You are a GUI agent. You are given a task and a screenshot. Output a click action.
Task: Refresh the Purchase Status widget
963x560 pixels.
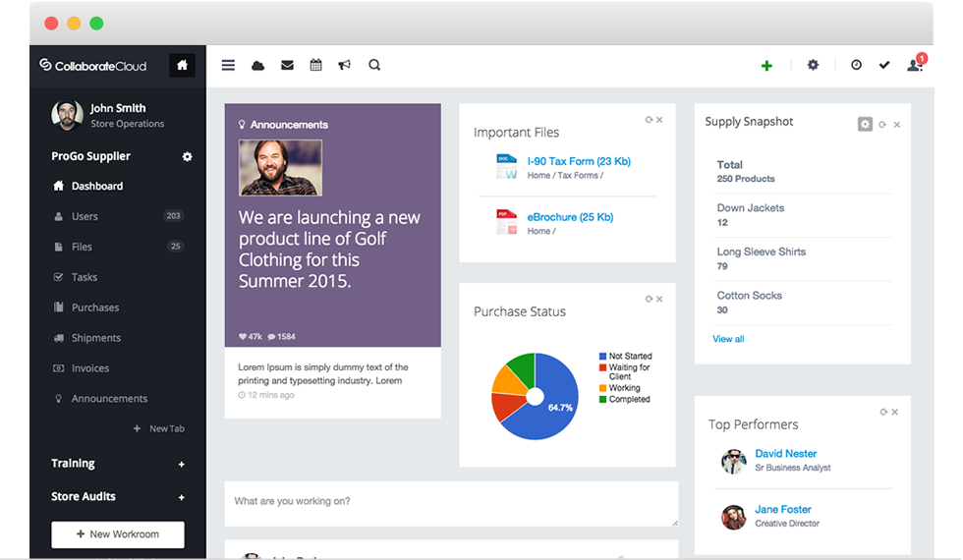pyautogui.click(x=649, y=299)
